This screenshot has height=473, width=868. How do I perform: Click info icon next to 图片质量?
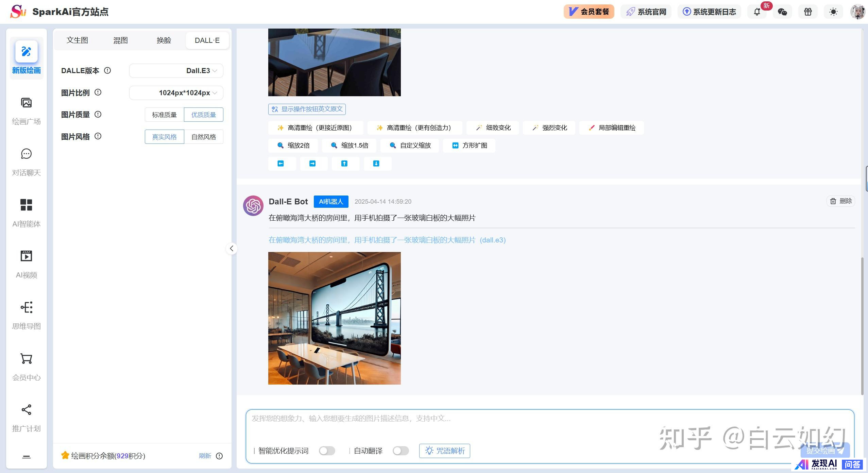tap(98, 114)
